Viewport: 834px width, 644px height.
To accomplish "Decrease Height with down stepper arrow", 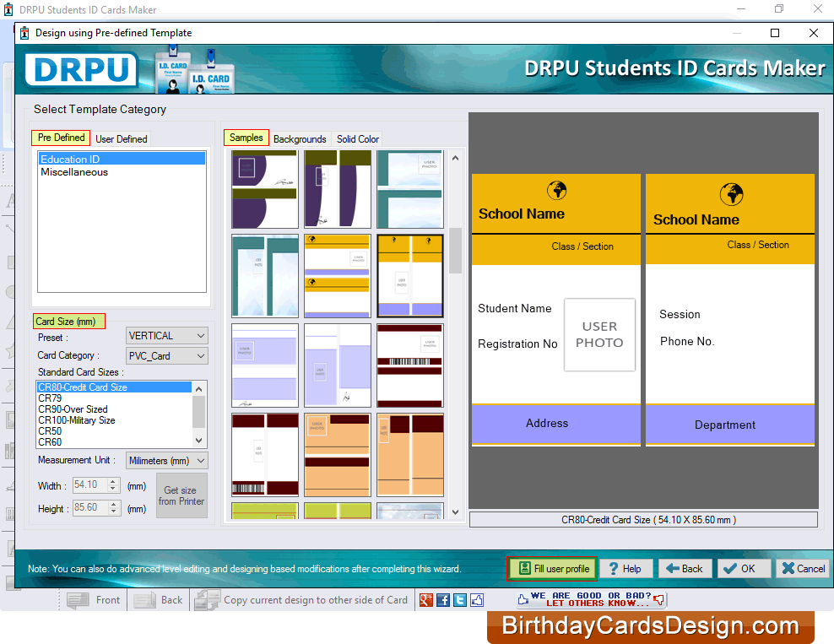I will [x=113, y=511].
